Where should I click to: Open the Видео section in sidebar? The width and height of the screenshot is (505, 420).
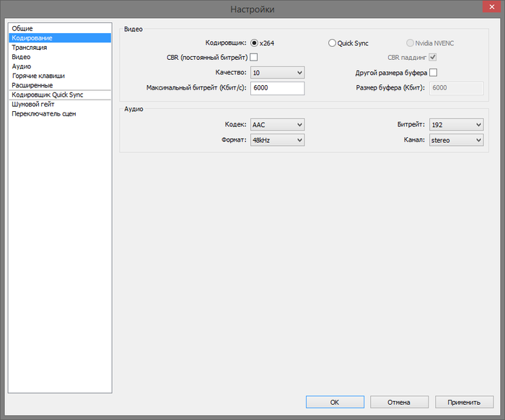60,57
